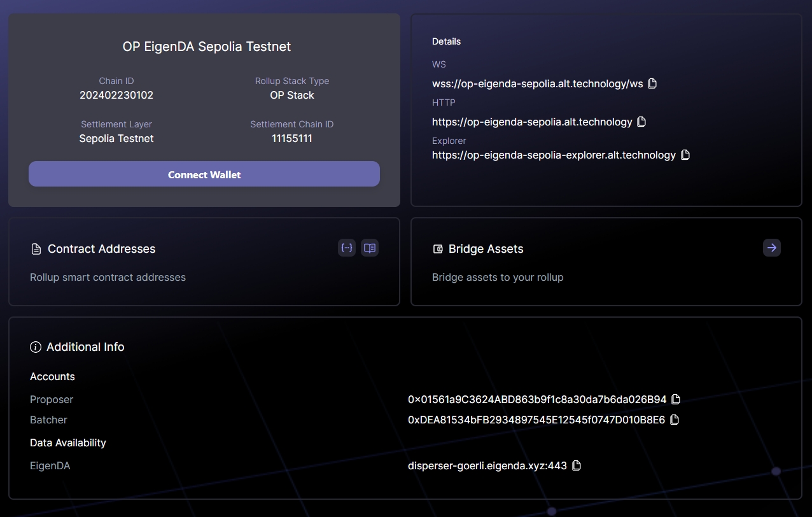Copy the Batcher account address
Screen dimensions: 812x517
[x=674, y=420]
